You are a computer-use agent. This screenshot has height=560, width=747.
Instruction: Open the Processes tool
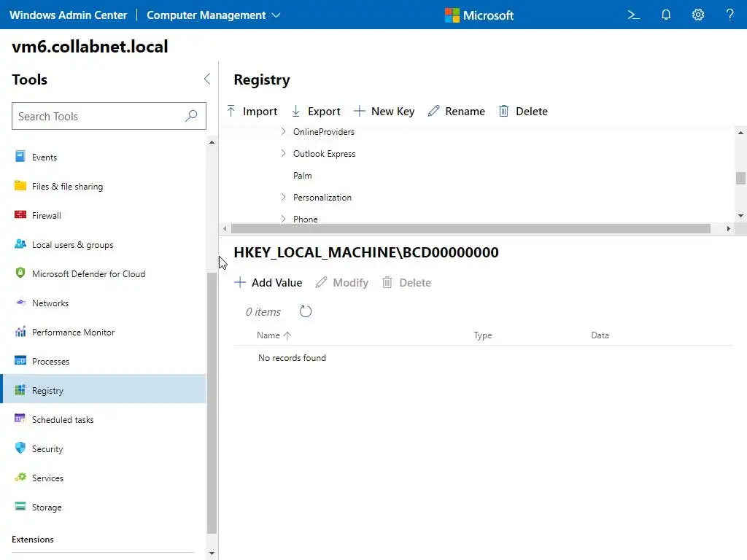point(104,362)
